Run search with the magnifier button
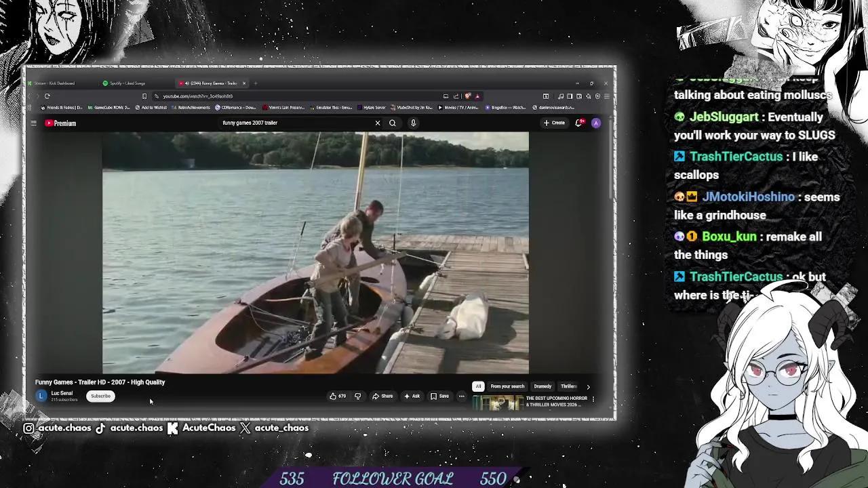Screen dimensions: 868x488 [x=393, y=123]
